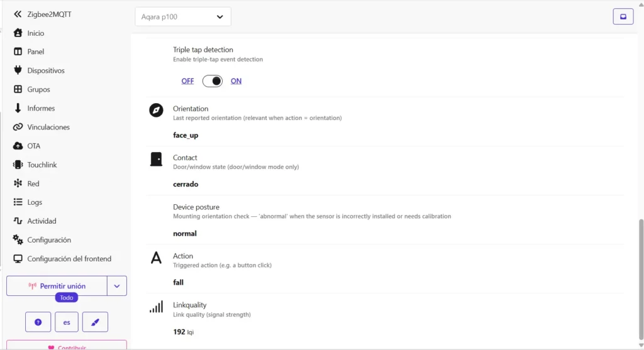
Task: Select Dispositivos plug icon
Action: point(18,70)
